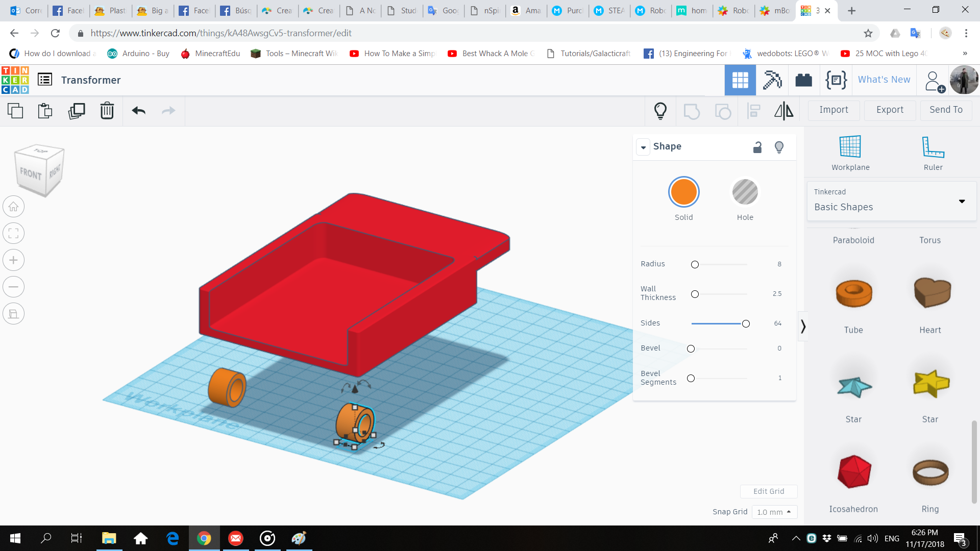
Task: Switch to Bricks mode icon
Action: pos(803,80)
